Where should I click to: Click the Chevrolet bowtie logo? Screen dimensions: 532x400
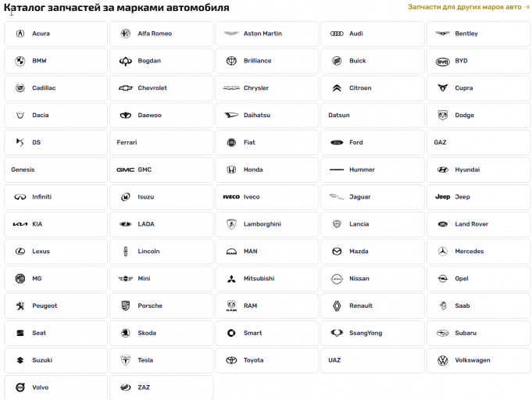[126, 88]
